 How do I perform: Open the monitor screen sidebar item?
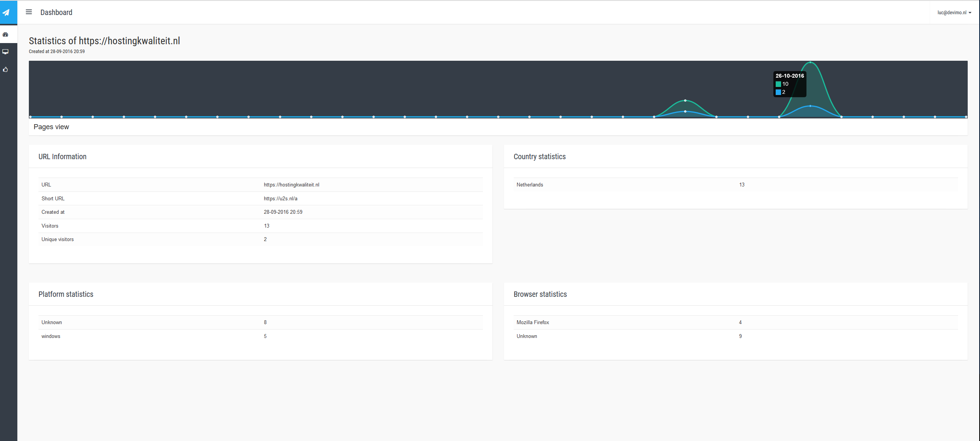[5, 52]
